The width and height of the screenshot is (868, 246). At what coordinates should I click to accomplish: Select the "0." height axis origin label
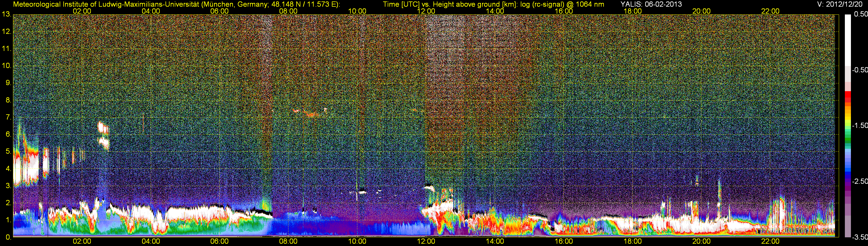pyautogui.click(x=8, y=237)
